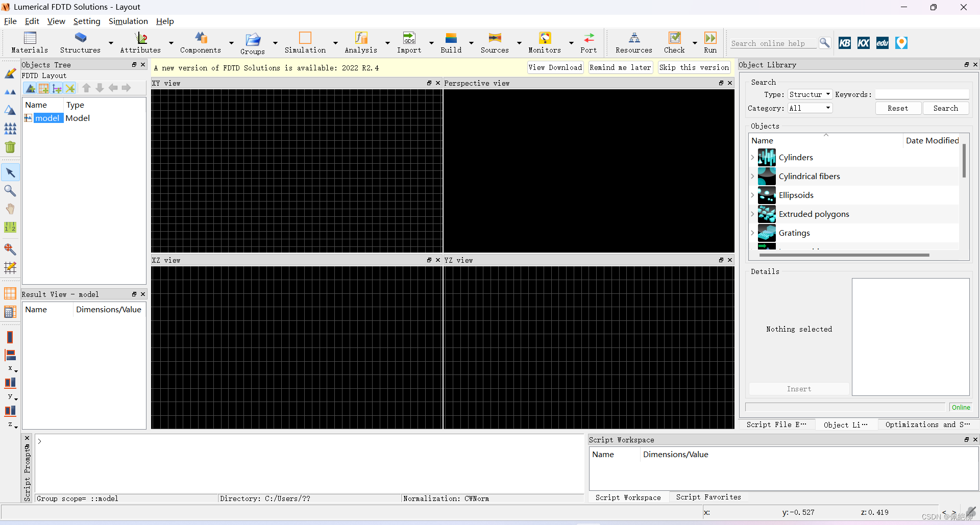
Task: Switch to Optimizations and Sweeps tab
Action: pyautogui.click(x=927, y=424)
